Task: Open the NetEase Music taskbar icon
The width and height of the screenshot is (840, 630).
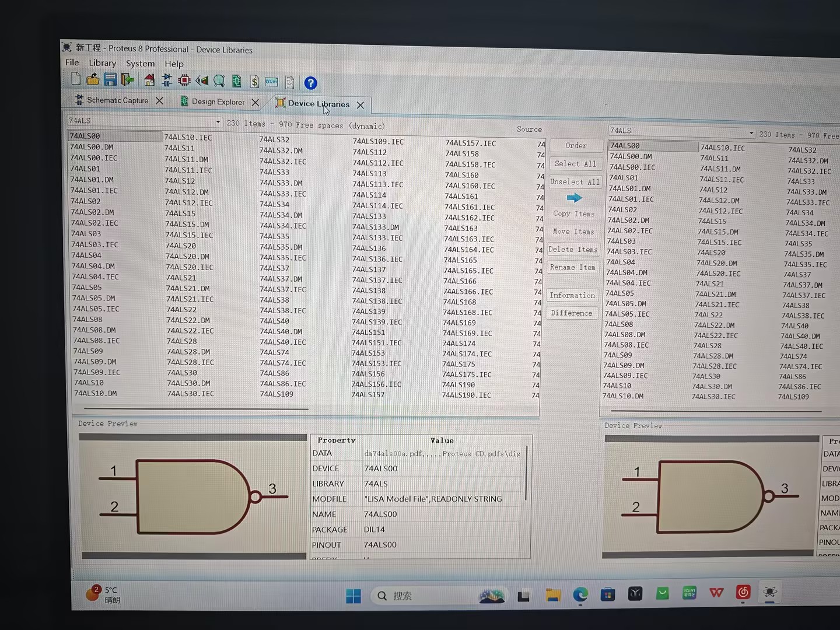Action: click(743, 592)
